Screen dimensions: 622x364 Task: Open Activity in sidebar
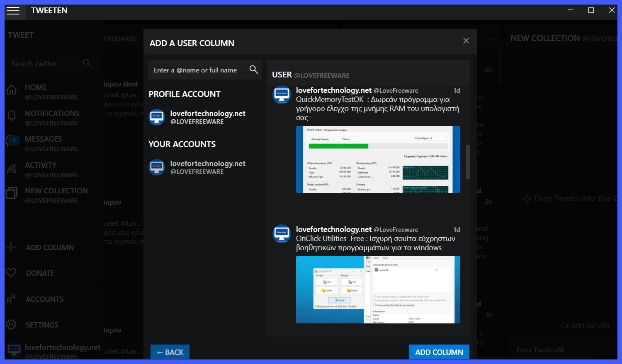pyautogui.click(x=51, y=169)
